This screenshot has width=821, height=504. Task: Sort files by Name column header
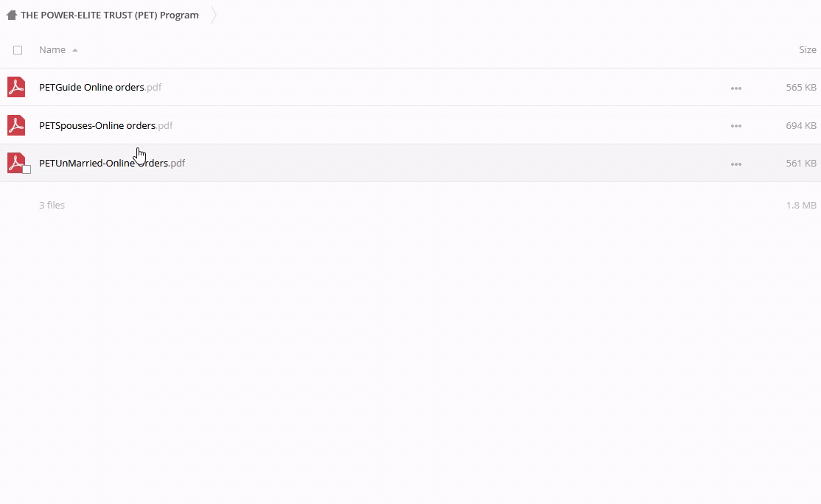[52, 49]
